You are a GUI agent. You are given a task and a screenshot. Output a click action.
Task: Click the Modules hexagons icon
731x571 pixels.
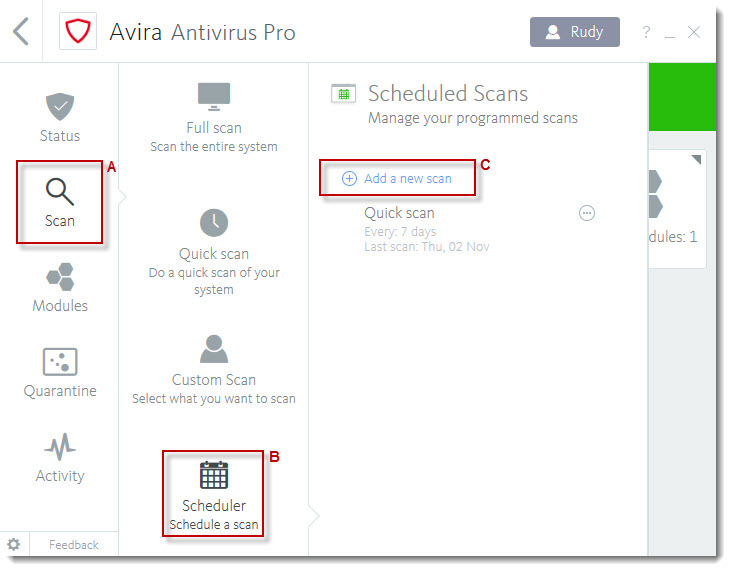coord(60,277)
